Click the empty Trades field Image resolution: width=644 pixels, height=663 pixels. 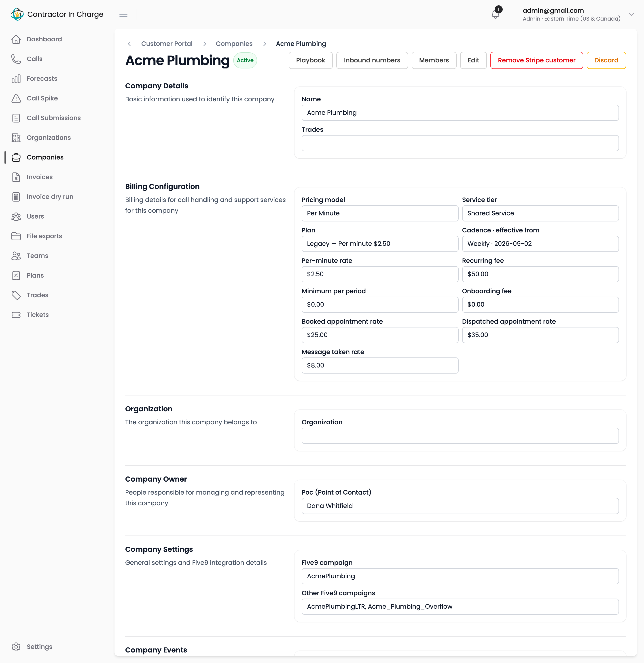[460, 143]
